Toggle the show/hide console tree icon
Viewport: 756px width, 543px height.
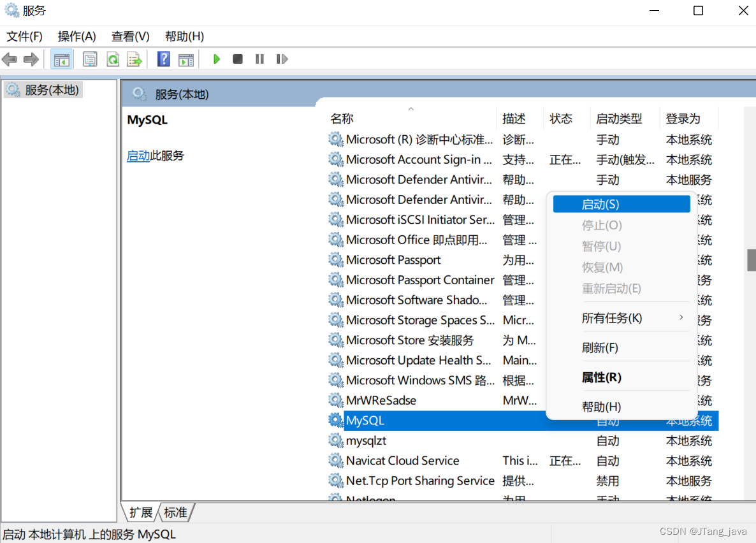pos(62,60)
